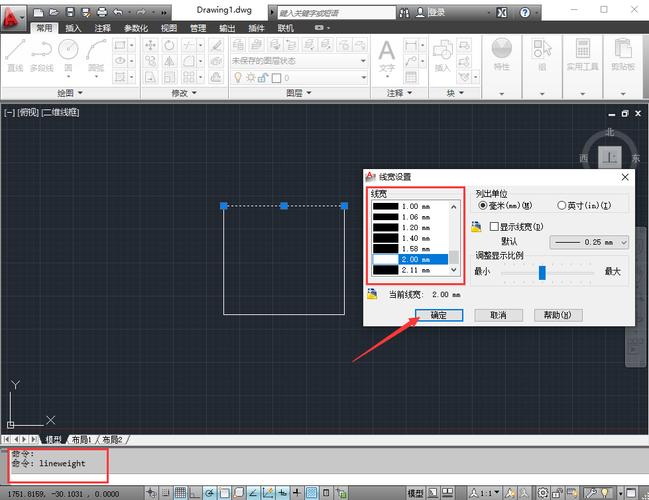Image resolution: width=649 pixels, height=500 pixels.
Task: Click the display scale slider handle
Action: click(x=542, y=272)
